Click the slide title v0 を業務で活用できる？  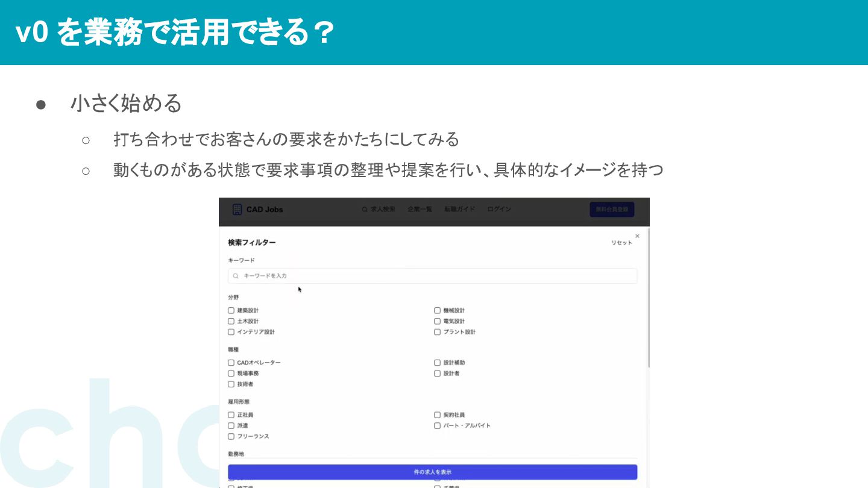175,33
